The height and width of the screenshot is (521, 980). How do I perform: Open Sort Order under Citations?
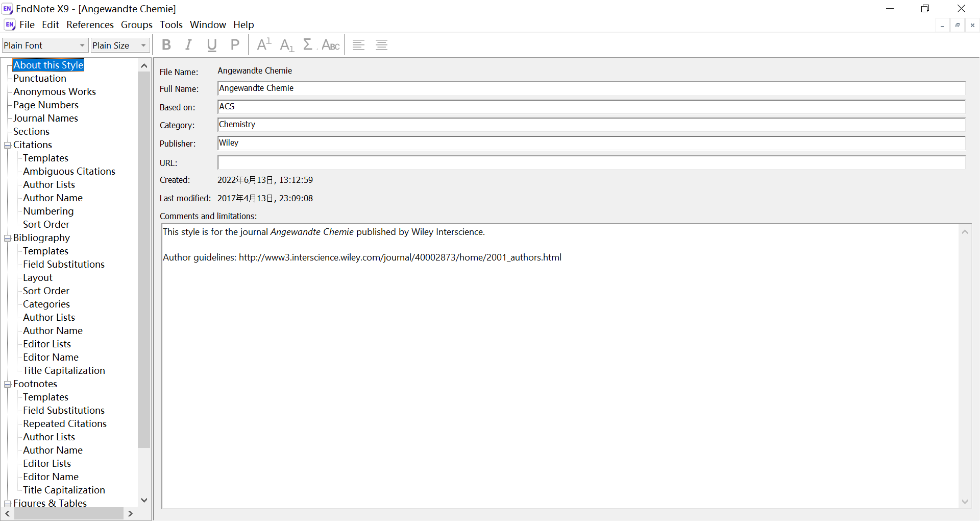click(46, 224)
